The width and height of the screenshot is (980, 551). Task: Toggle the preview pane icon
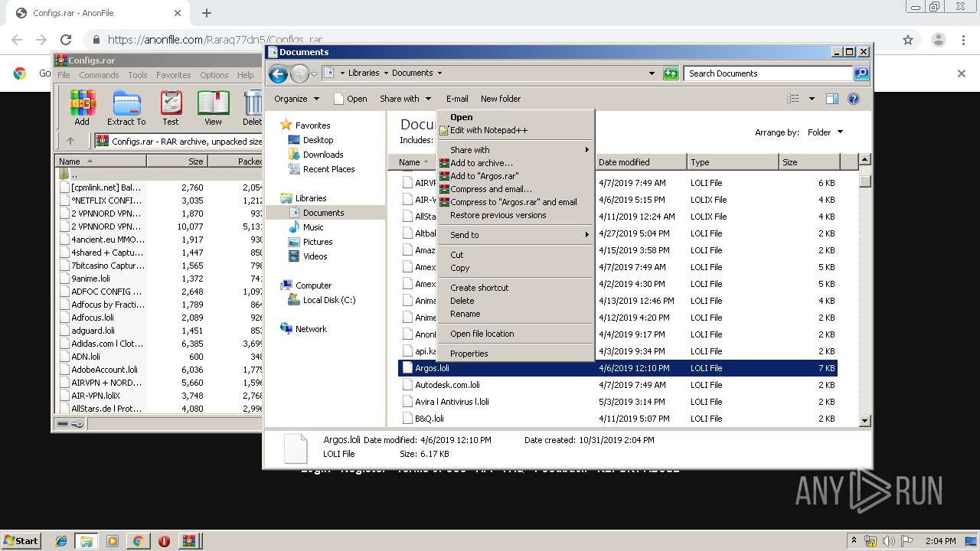(x=832, y=99)
